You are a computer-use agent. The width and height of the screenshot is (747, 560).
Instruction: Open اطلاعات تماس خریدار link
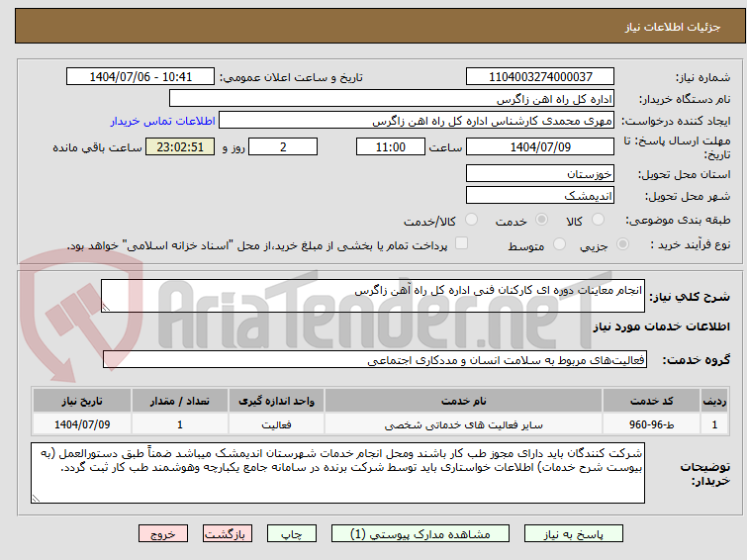163,121
